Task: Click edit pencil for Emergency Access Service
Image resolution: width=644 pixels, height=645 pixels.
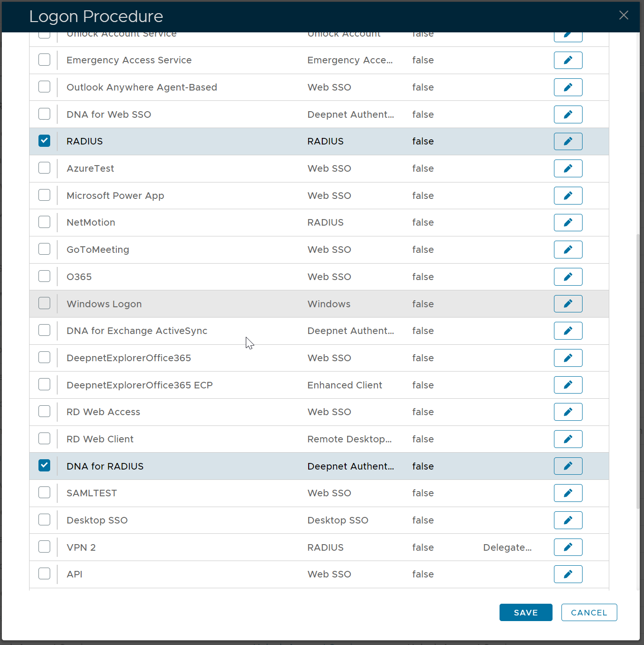Action: [x=568, y=60]
